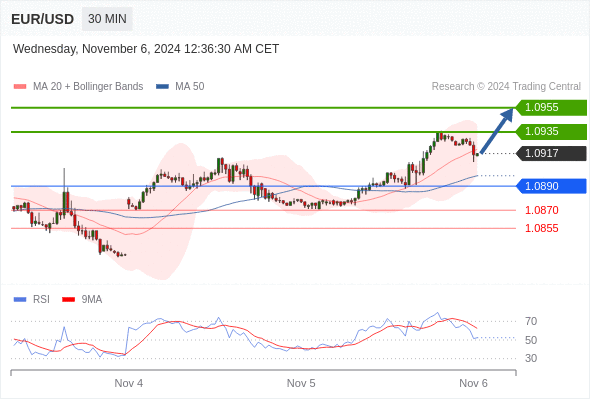Toggle the RSI legend swatch

click(x=20, y=300)
